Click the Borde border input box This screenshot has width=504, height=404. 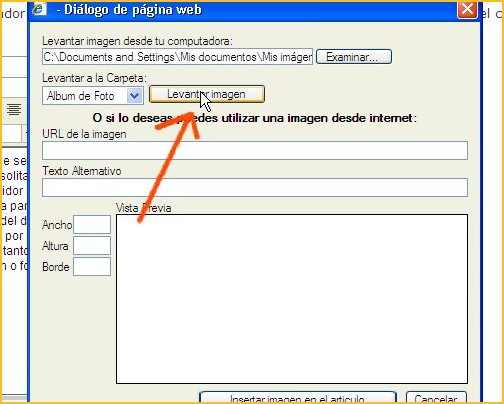point(92,266)
